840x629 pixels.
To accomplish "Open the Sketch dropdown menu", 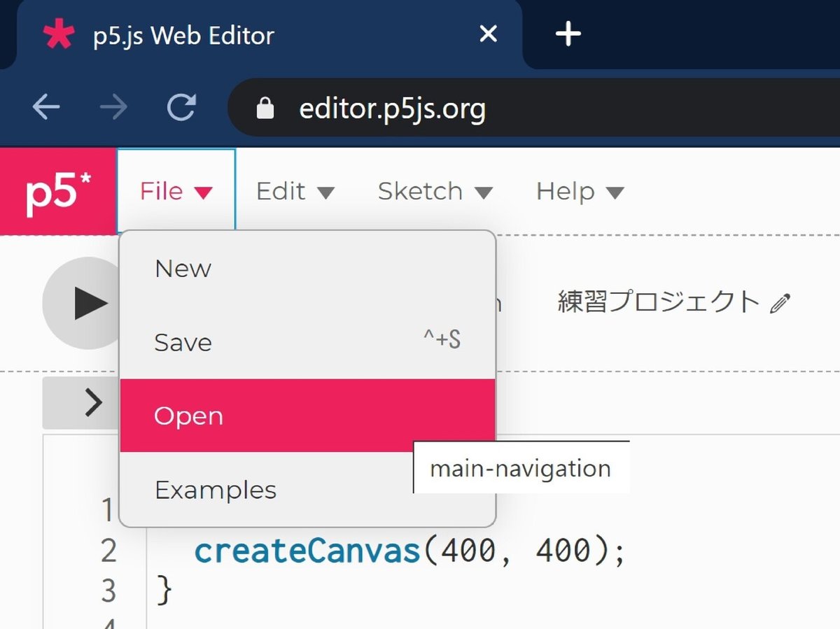I will click(x=435, y=192).
